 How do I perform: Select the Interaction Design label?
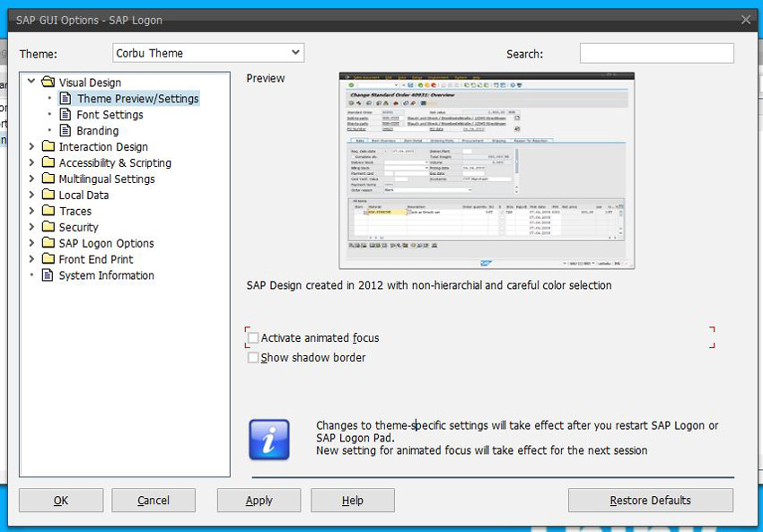coord(103,147)
